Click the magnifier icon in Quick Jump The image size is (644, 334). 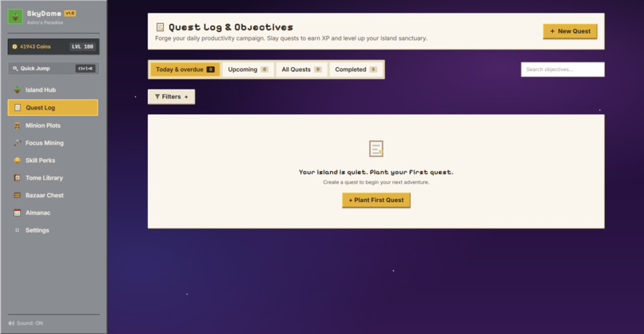coord(15,69)
